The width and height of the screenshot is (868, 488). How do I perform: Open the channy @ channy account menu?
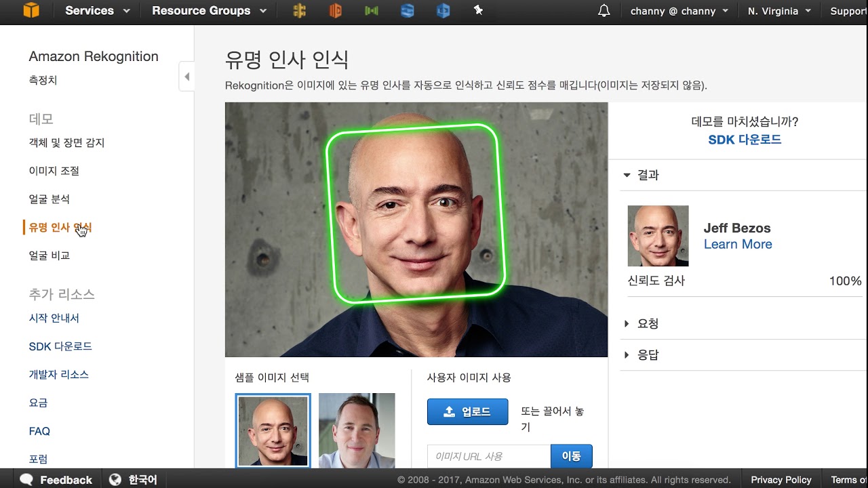tap(679, 11)
